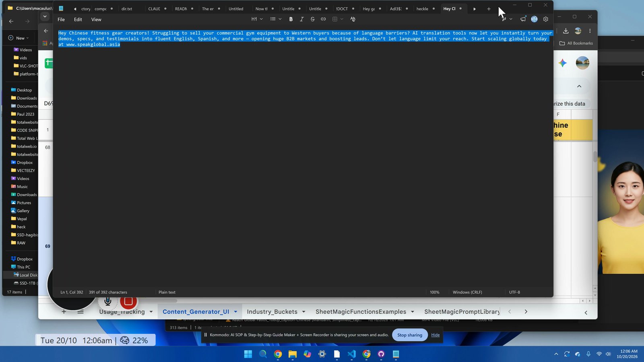The image size is (644, 362).
Task: Toggle the recorder microphone icon
Action: 107,301
